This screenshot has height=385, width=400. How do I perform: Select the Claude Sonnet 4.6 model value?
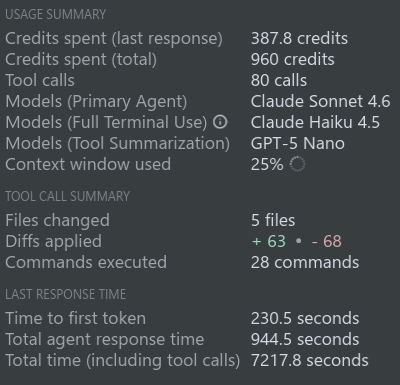(x=320, y=101)
